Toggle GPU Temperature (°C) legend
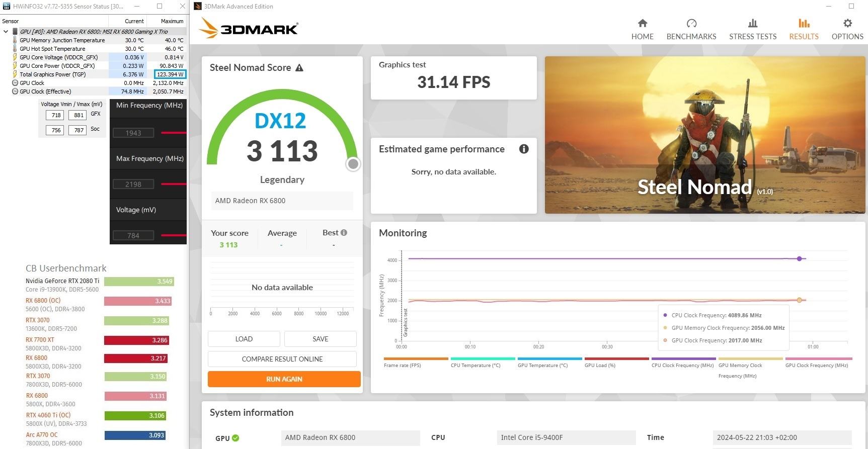This screenshot has height=449, width=868. click(x=549, y=362)
